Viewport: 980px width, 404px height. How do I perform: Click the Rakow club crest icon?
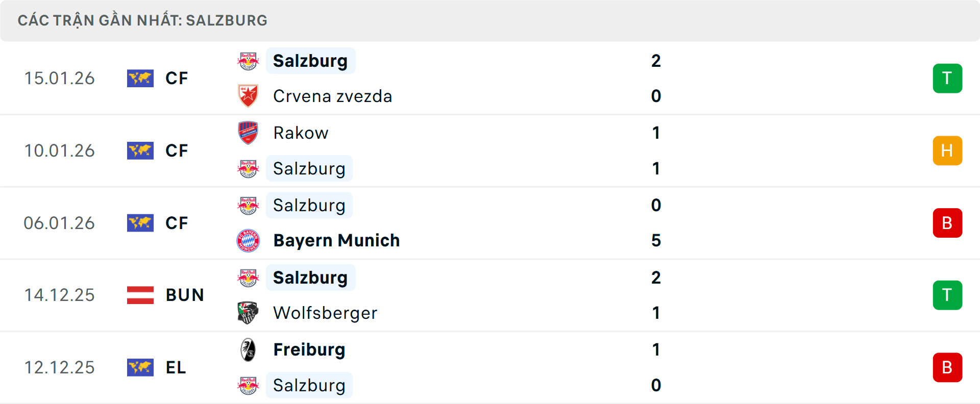pos(248,133)
